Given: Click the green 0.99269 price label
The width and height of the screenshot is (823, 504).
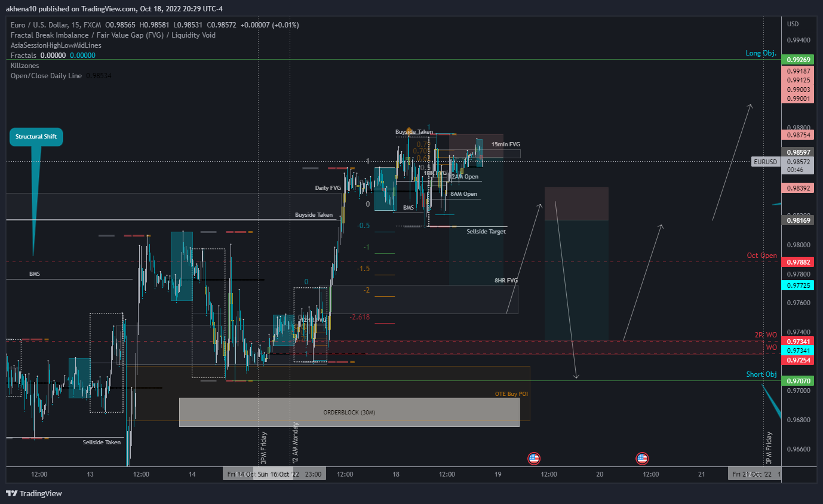Looking at the screenshot, I should coord(798,60).
